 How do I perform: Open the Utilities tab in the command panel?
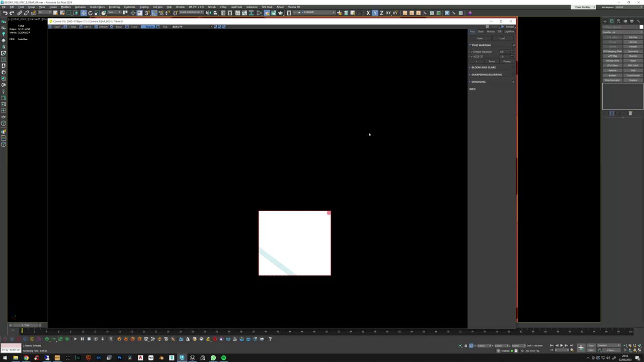pos(638,21)
